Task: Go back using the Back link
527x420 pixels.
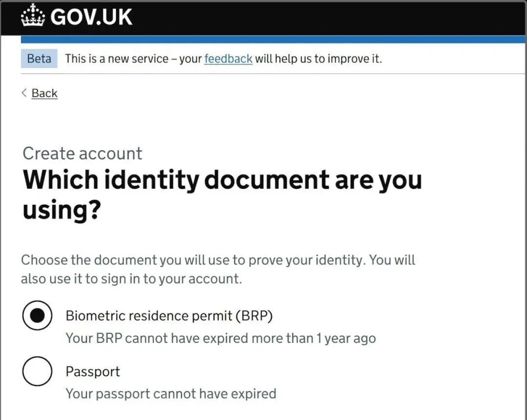Action: point(44,93)
